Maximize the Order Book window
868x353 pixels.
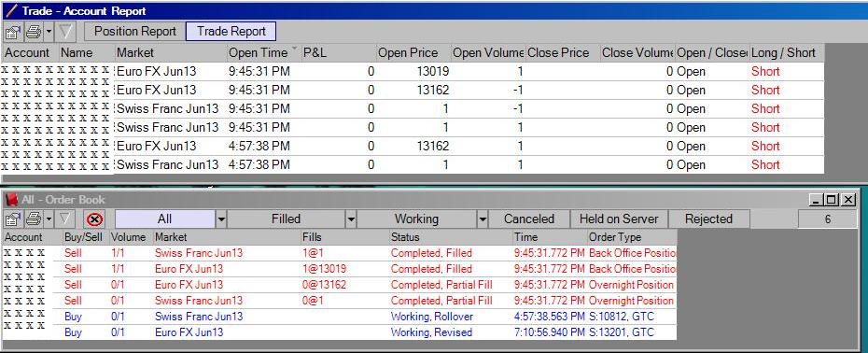pos(831,200)
